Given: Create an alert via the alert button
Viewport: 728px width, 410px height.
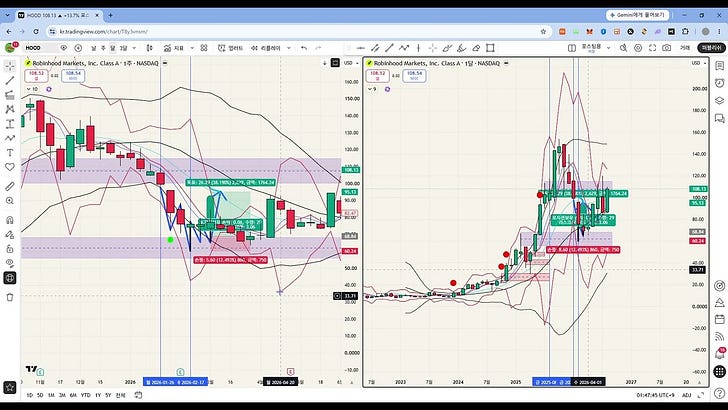Looking at the screenshot, I should tap(231, 48).
